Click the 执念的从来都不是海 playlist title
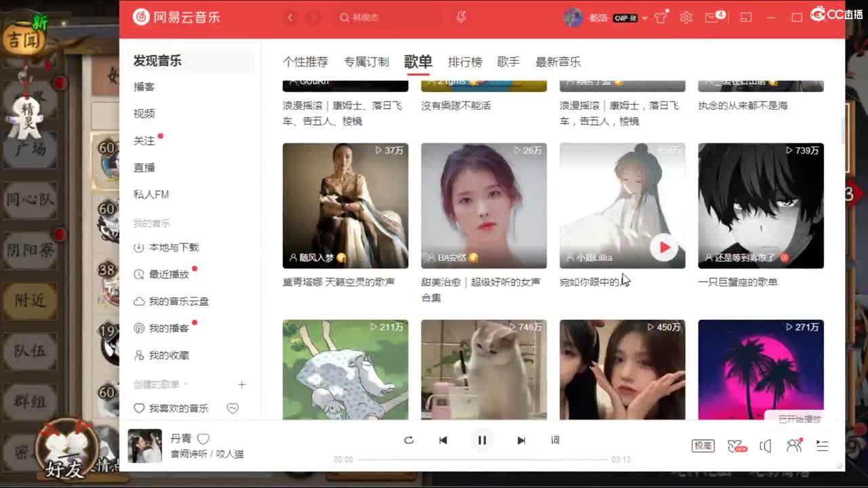Viewport: 868px width, 488px height. pos(744,106)
